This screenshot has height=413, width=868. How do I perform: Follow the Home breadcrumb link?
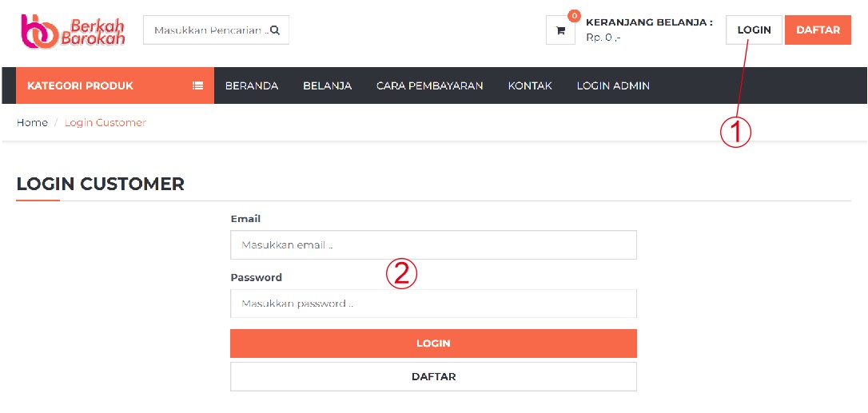32,122
